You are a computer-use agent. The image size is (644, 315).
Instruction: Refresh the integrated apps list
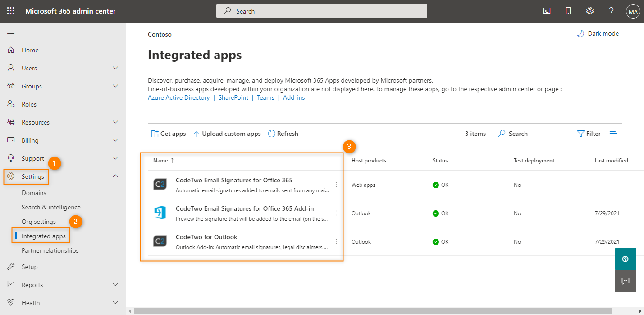[x=283, y=134]
